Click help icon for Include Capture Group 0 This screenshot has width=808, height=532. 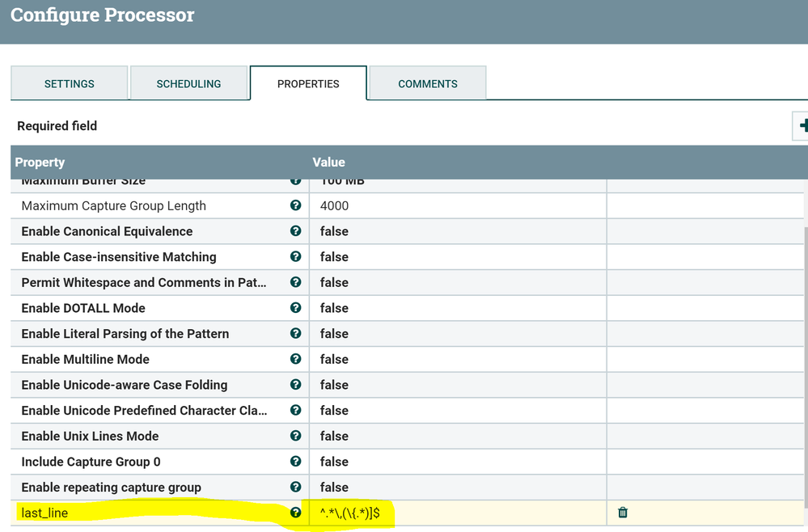[295, 462]
